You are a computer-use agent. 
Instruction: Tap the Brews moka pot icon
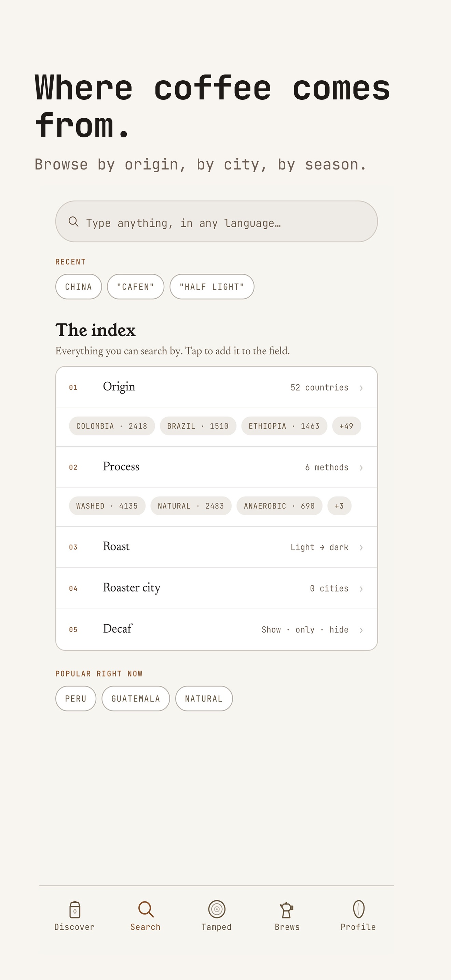pos(287,910)
